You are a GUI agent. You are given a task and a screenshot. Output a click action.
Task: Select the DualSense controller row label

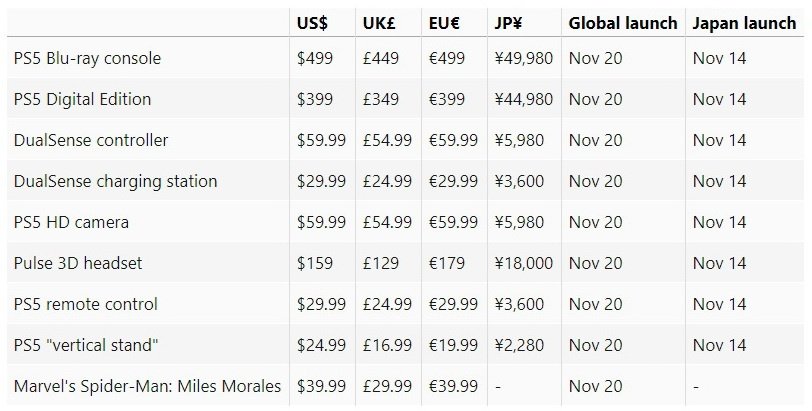[x=91, y=141]
